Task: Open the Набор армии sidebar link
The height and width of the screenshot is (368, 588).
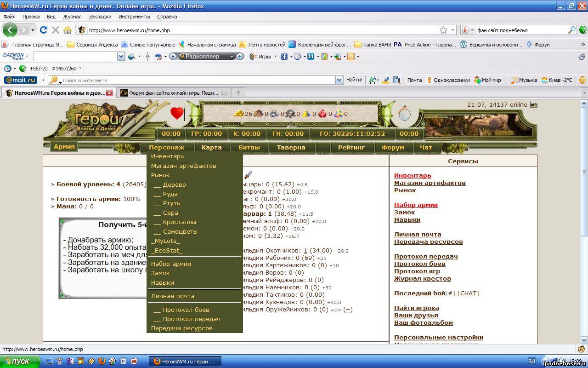Action: click(416, 205)
